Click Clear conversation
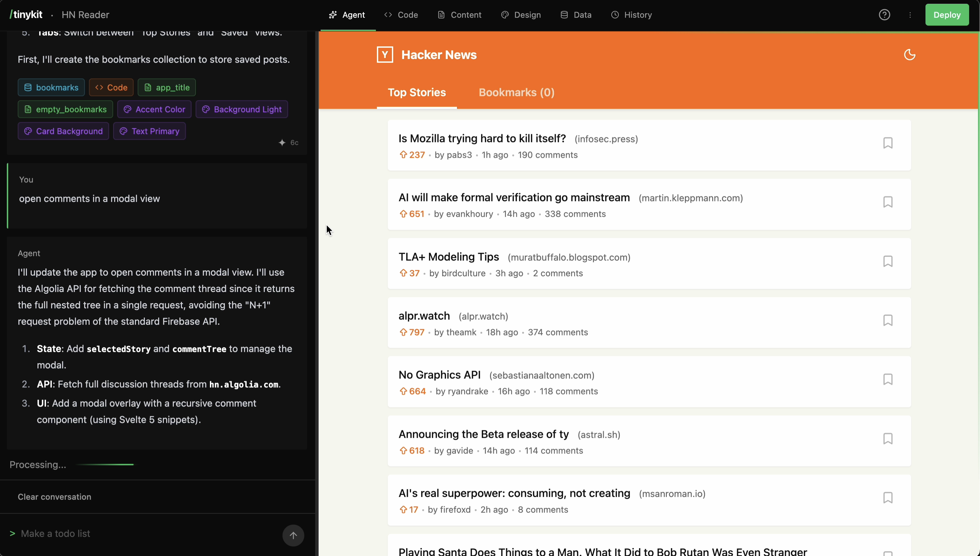This screenshot has height=556, width=980. [54, 497]
